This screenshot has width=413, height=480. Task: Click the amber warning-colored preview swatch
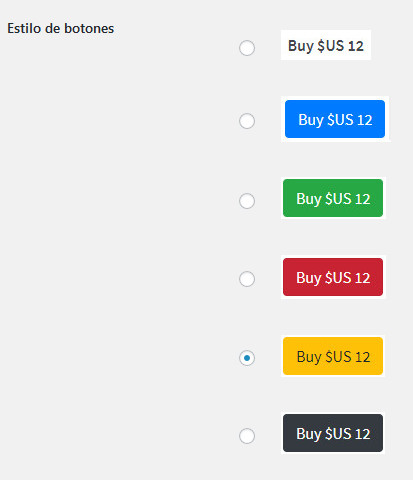(333, 356)
